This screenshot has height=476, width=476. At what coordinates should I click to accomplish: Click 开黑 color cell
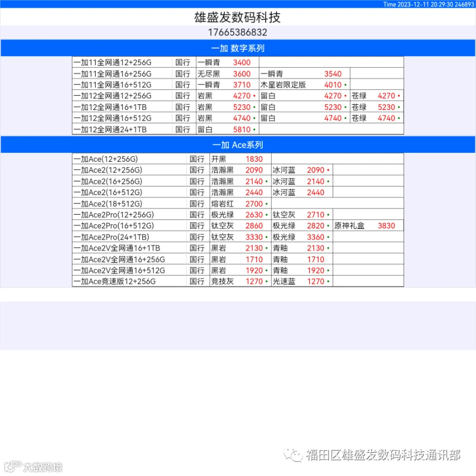pos(218,159)
